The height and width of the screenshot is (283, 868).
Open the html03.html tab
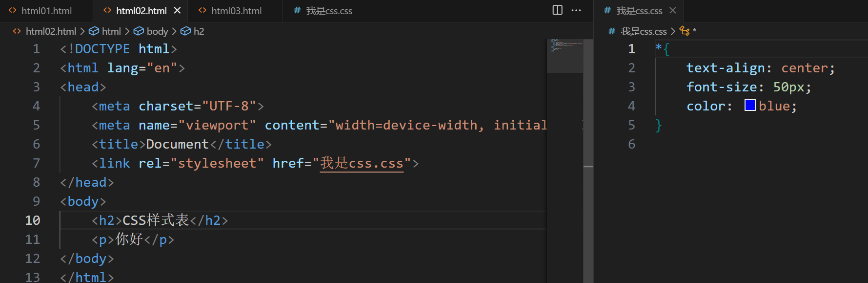[x=236, y=11]
